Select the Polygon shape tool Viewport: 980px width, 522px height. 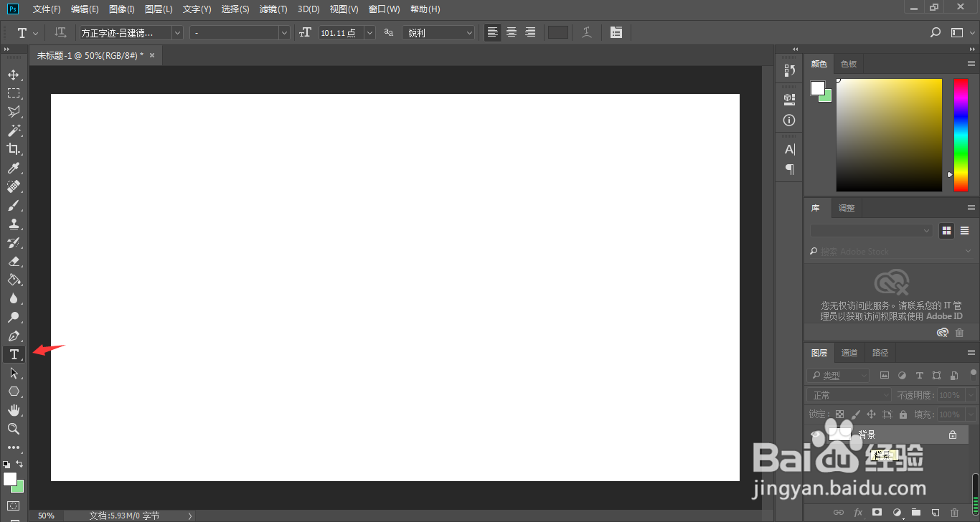[14, 391]
